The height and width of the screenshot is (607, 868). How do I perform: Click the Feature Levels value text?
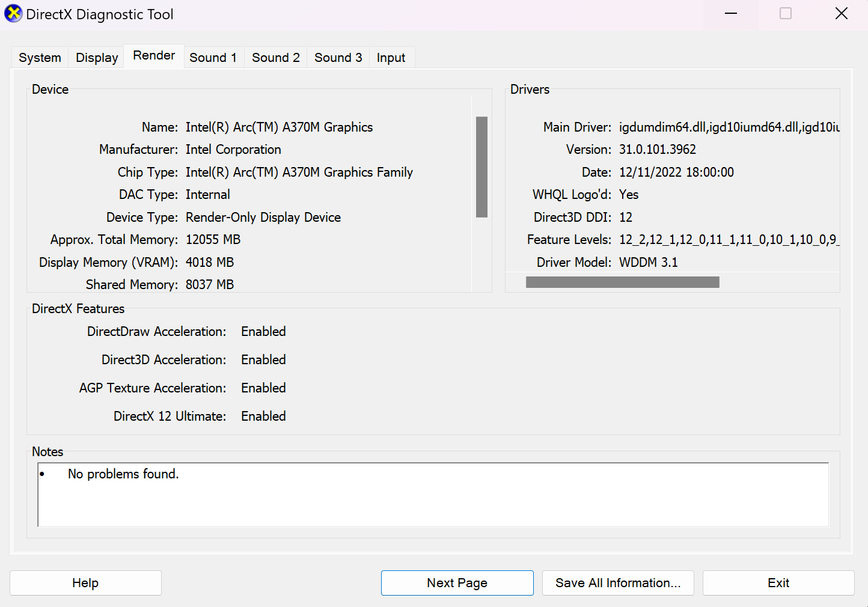coord(727,240)
